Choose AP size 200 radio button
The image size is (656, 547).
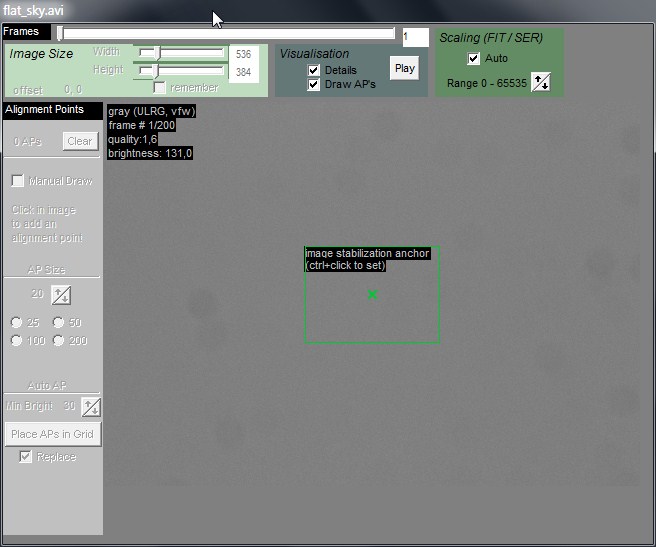[x=58, y=341]
